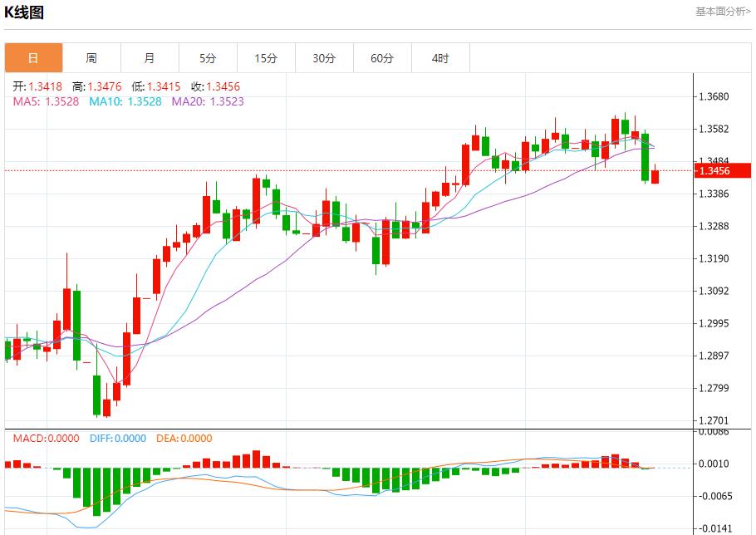Open the 基本面分析 link

[722, 11]
